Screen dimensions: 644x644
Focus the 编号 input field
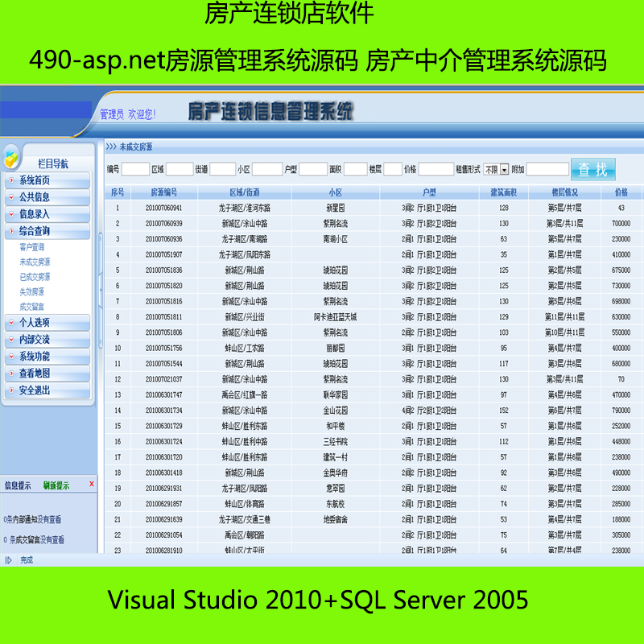coord(135,169)
